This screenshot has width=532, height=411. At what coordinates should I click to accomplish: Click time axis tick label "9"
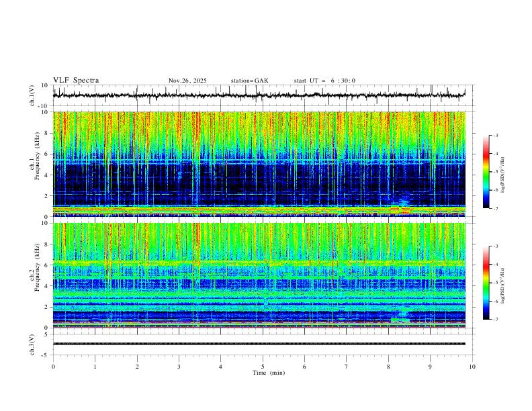coord(430,367)
